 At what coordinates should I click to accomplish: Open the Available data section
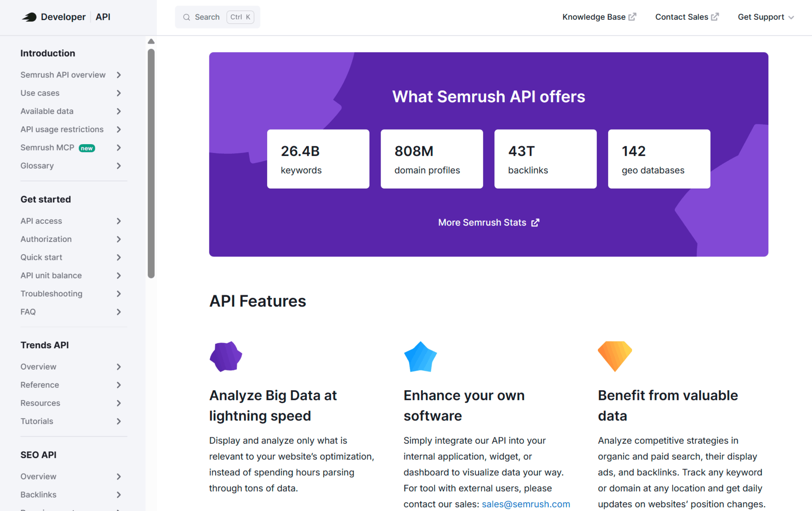tap(47, 111)
